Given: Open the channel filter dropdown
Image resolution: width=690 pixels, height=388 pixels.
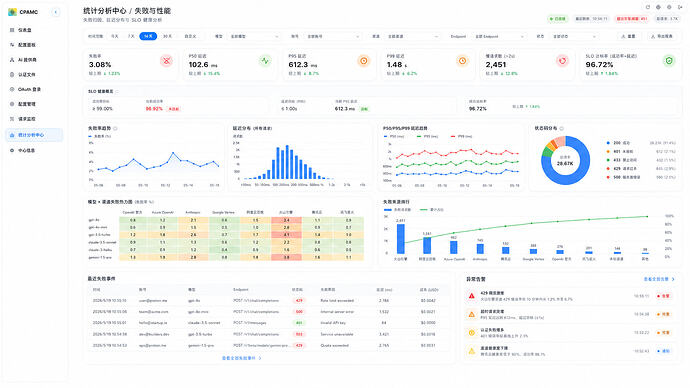Looking at the screenshot, I should point(412,37).
